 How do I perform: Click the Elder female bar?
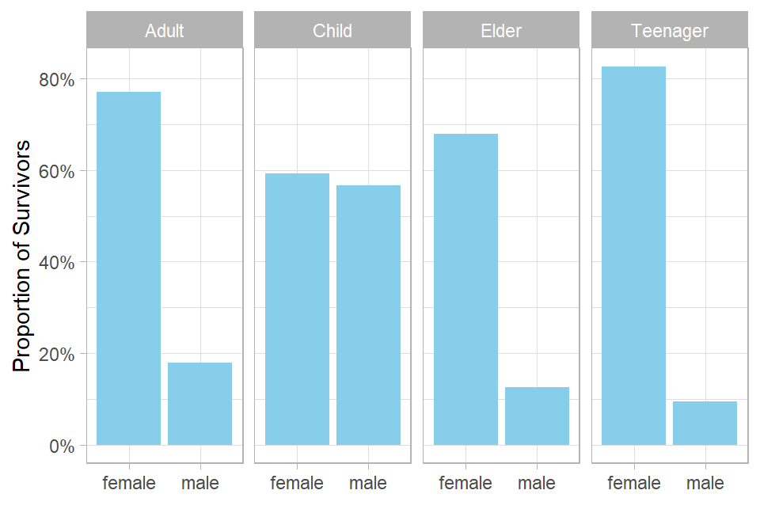tap(465, 289)
